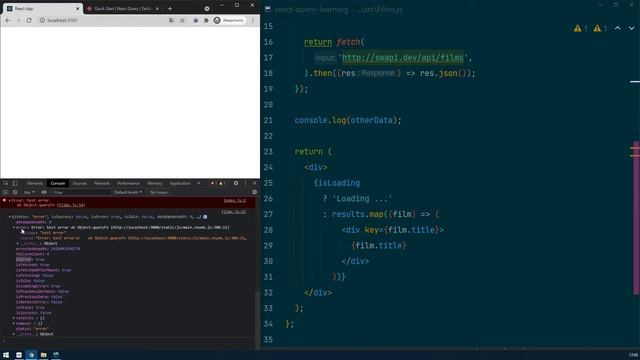Close the DevTools panel
This screenshot has height=360, width=640.
click(254, 183)
